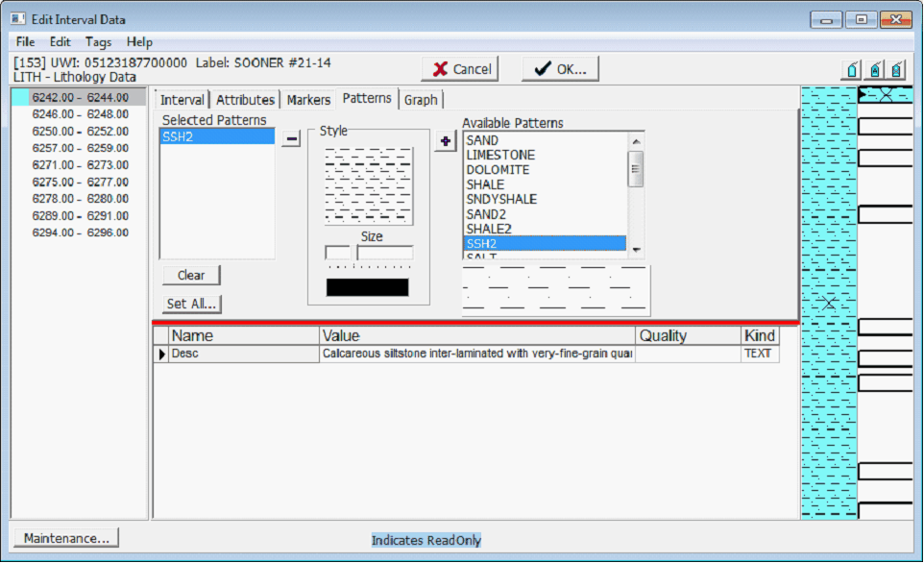The width and height of the screenshot is (924, 563).
Task: Open the File menu
Action: point(26,42)
